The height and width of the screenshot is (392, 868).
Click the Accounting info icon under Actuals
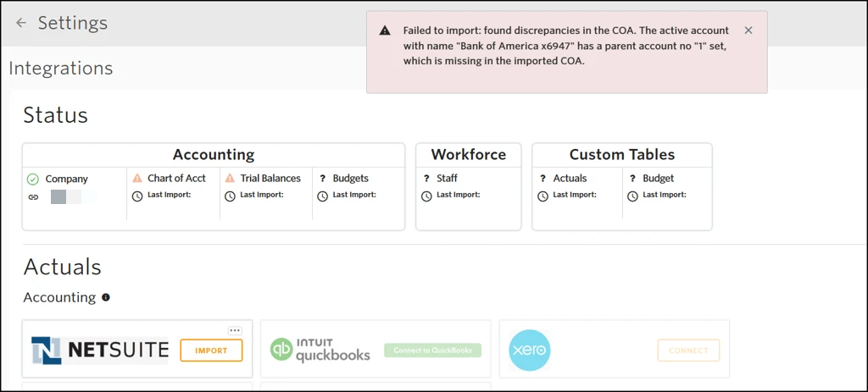pyautogui.click(x=106, y=297)
